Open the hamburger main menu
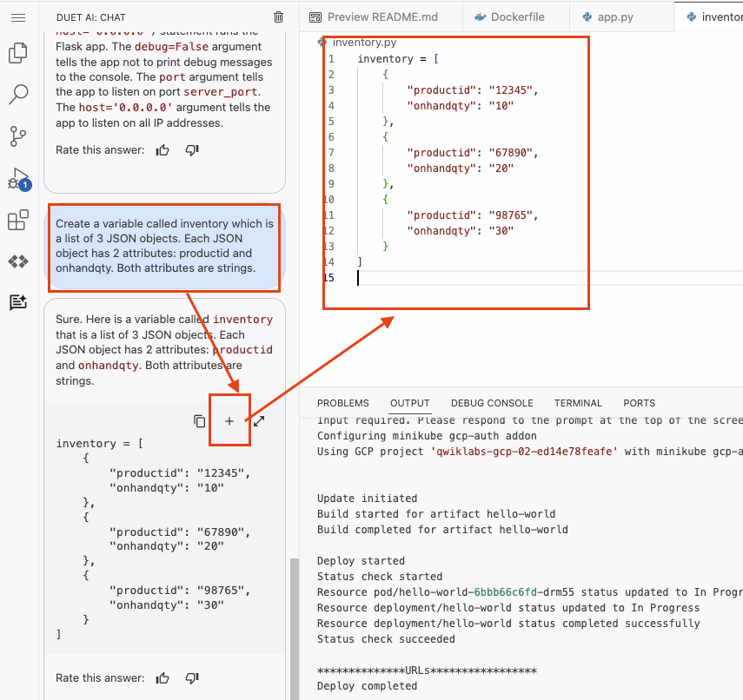This screenshot has height=700, width=743. coord(18,17)
